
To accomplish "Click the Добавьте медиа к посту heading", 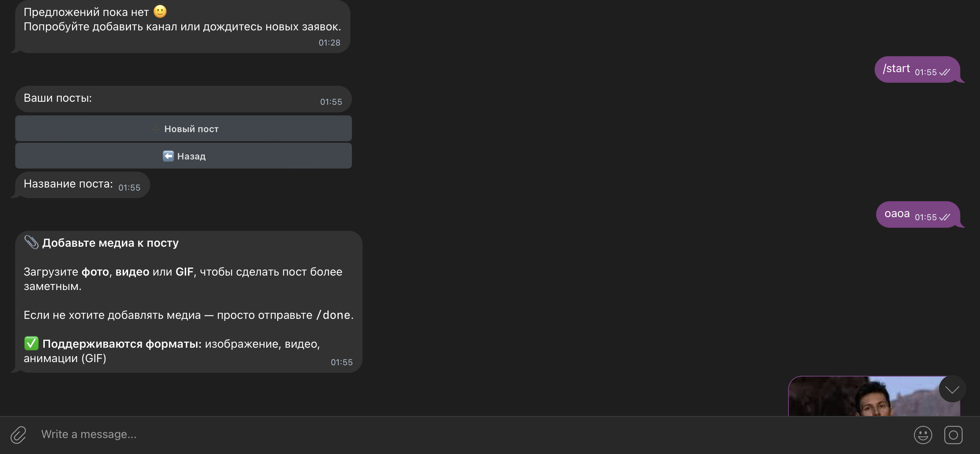I will (x=110, y=243).
